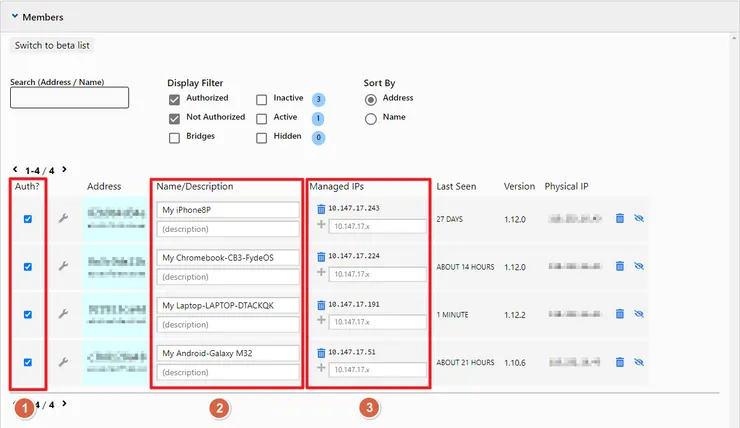The image size is (740, 428).
Task: Delete member row seen 1 MINUTE ago
Action: pyautogui.click(x=620, y=314)
